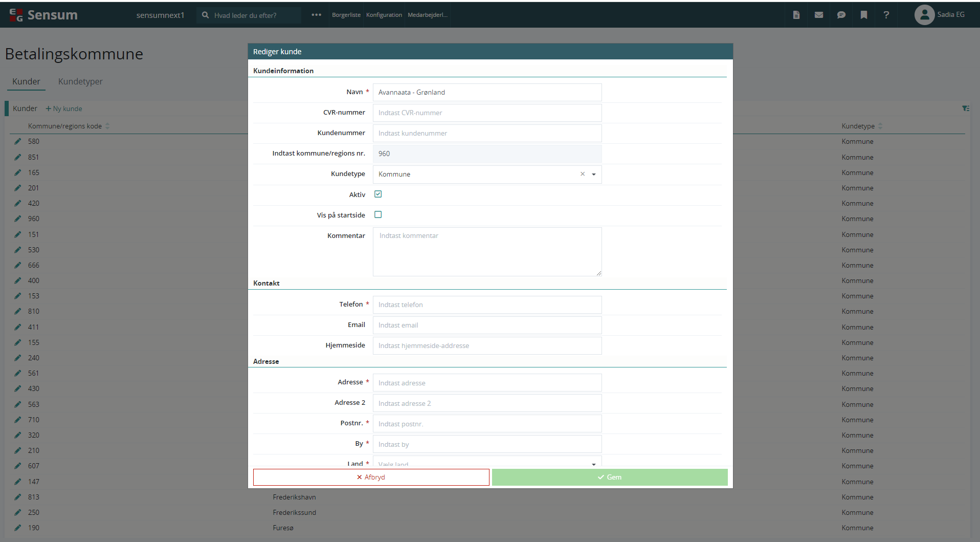Open the three-dots more menu
This screenshot has width=980, height=542.
(x=316, y=15)
